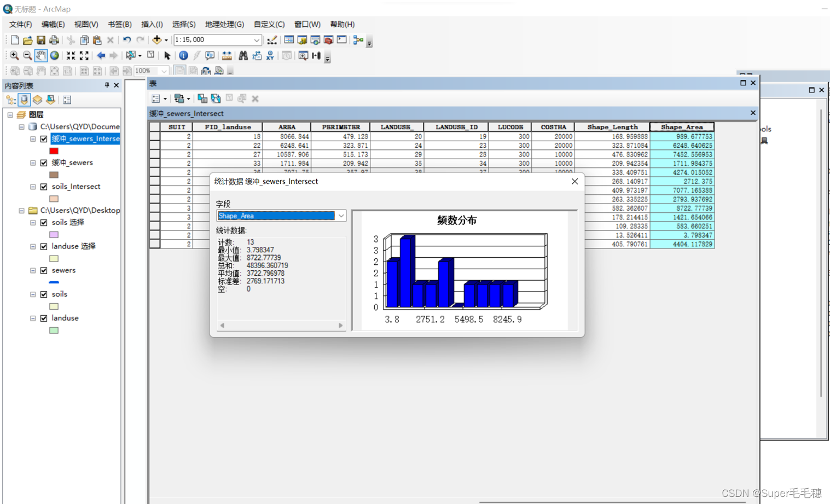The image size is (830, 504).
Task: Switch to List By Selection view
Action: click(50, 100)
